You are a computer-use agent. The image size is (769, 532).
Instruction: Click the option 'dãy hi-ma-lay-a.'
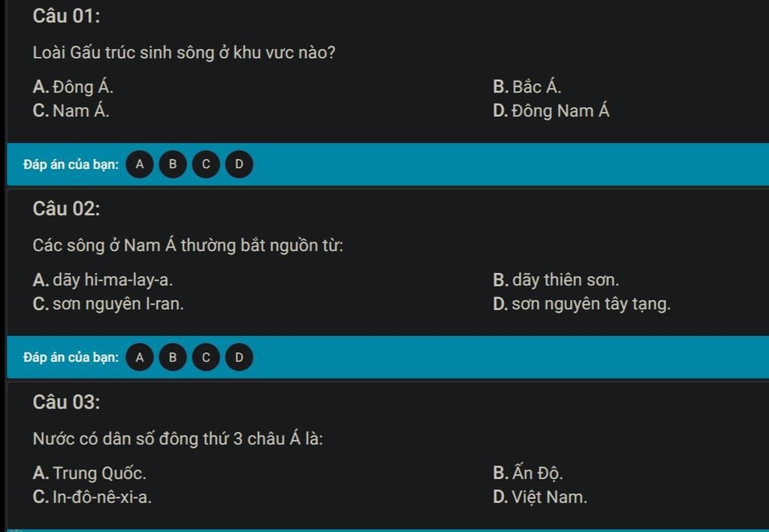click(x=113, y=280)
